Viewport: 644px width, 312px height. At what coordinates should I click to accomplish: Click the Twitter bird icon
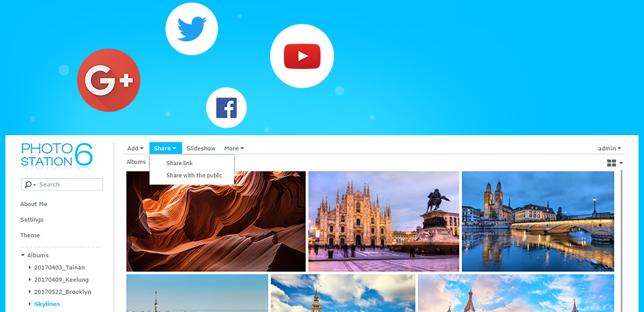pos(192,29)
